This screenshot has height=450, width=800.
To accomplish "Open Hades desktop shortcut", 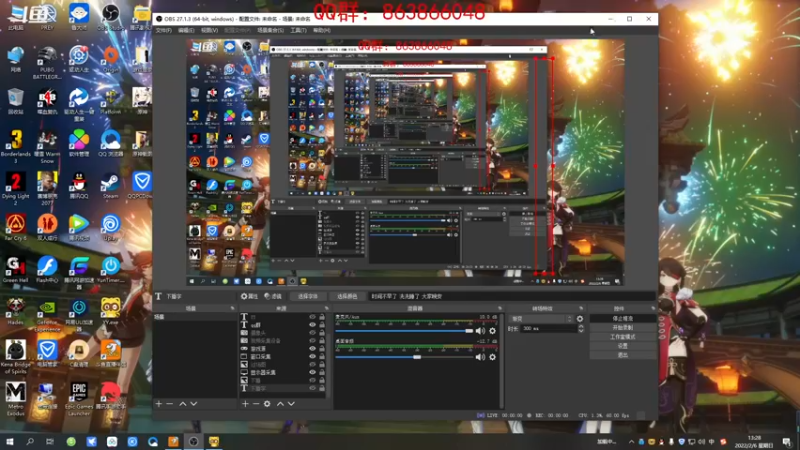I will coord(15,312).
